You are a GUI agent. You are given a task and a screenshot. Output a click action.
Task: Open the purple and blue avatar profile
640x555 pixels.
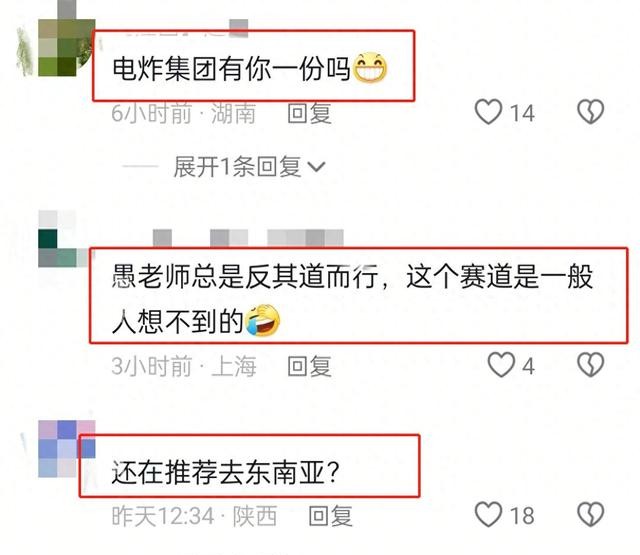click(x=67, y=448)
